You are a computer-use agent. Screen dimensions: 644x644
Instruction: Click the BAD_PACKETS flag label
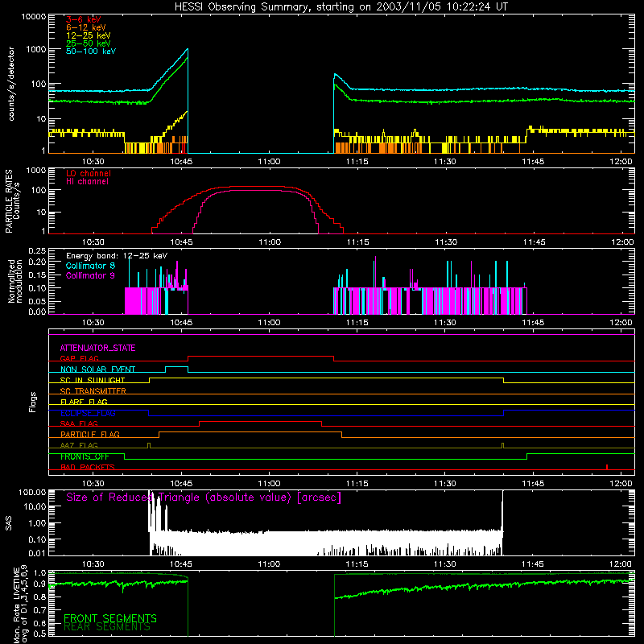(x=88, y=467)
